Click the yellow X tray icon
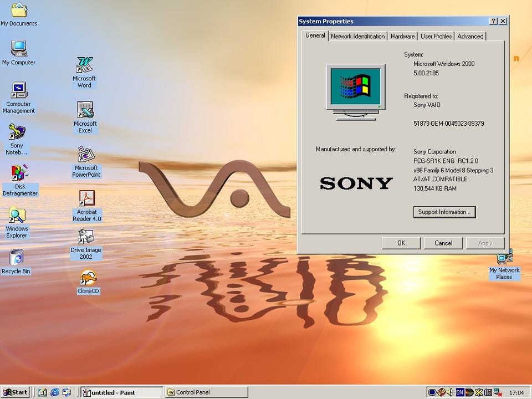This screenshot has width=532, height=399. coord(479,392)
